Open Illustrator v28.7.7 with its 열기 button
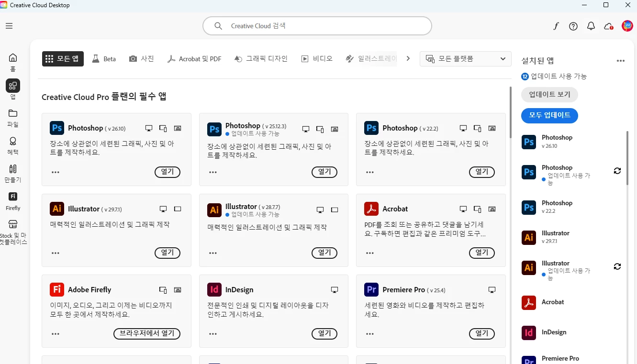The height and width of the screenshot is (364, 637). [324, 253]
